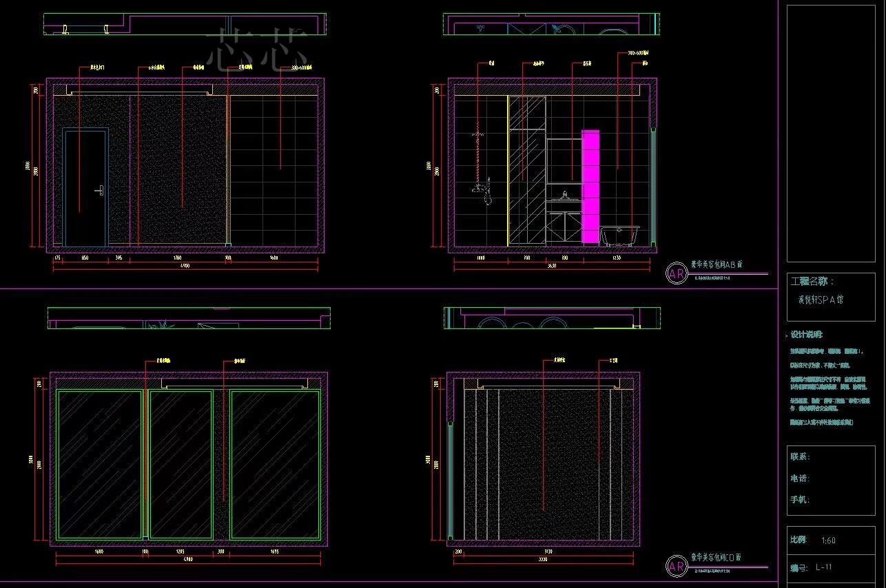
Task: Click the AR circle marker beside AB elevation title
Action: coord(677,273)
